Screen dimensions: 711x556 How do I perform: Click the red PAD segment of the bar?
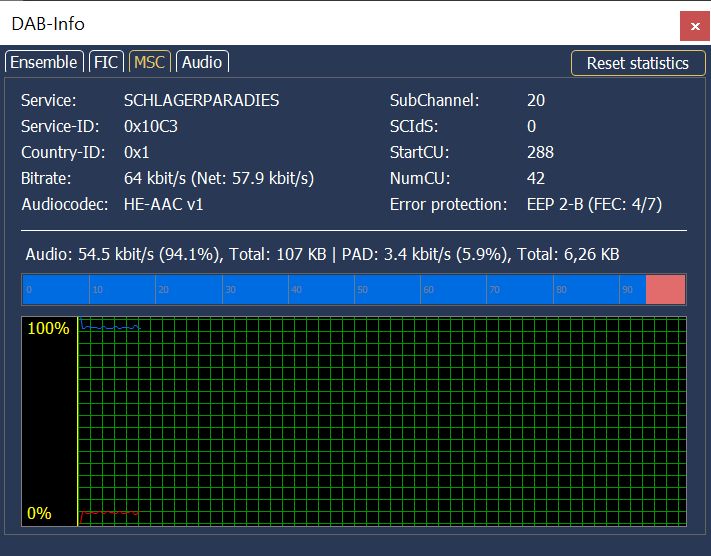(666, 290)
